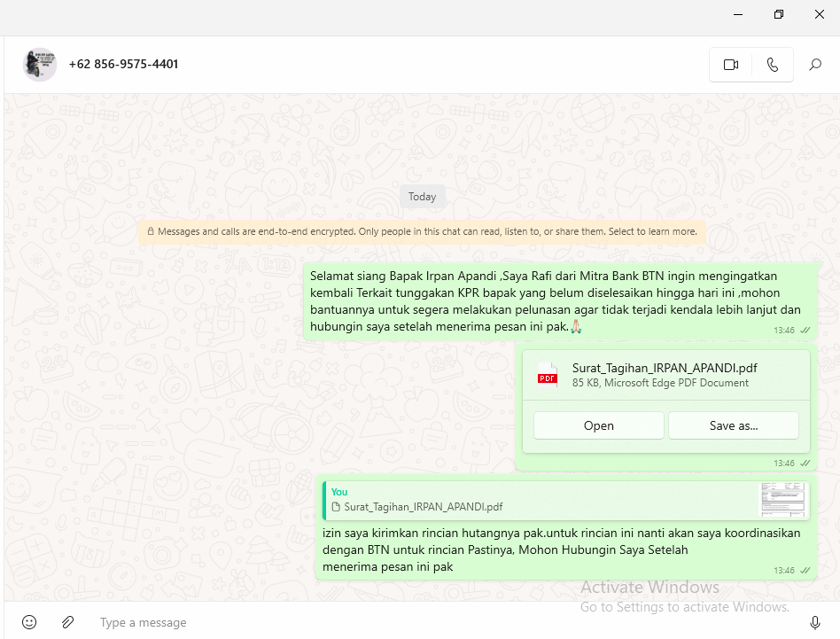Select the Surat_Tagihan_IRPAN_APANDI.pdf file name

click(x=665, y=368)
